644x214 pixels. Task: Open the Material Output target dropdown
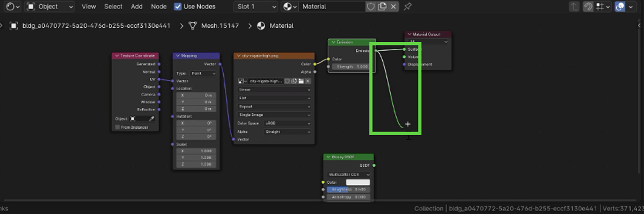[x=428, y=41]
